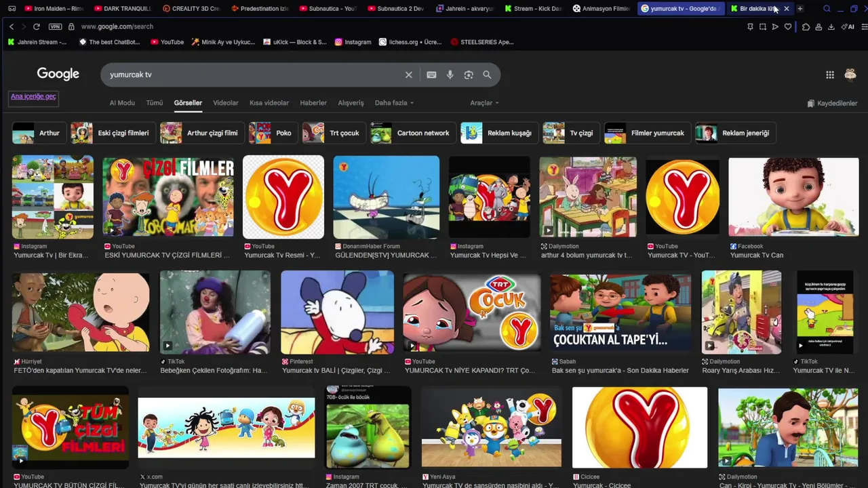Open 'Kaydedilenler' saved items

[832, 104]
